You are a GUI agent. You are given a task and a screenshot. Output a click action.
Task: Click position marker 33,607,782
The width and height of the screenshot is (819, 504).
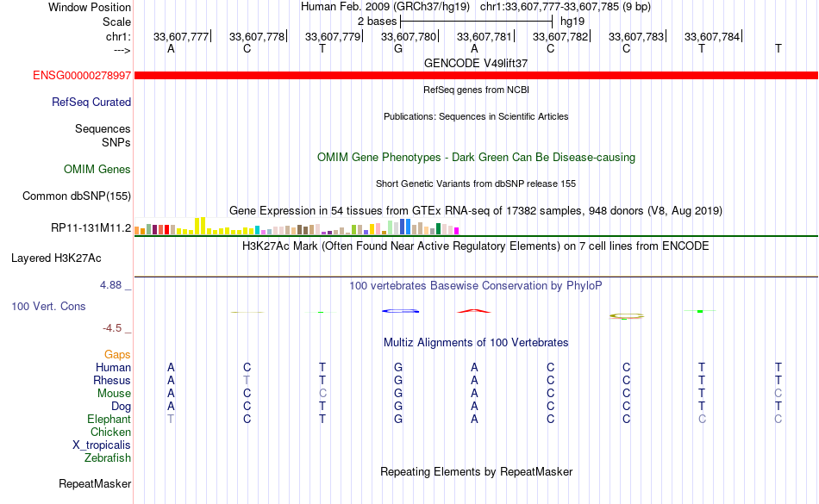pos(560,36)
